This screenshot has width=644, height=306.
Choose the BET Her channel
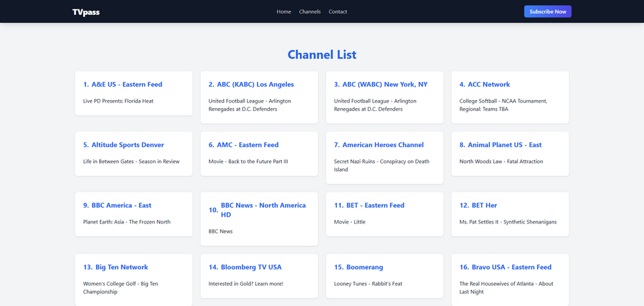tap(484, 205)
